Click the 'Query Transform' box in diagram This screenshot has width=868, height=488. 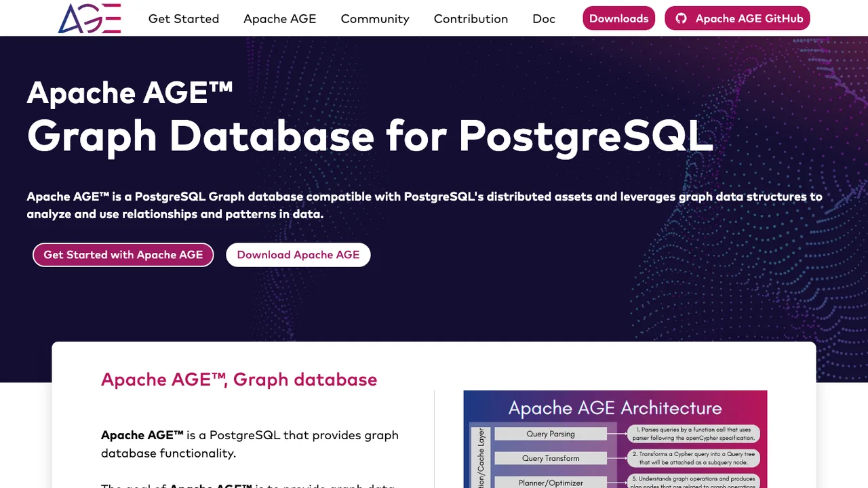pyautogui.click(x=551, y=458)
